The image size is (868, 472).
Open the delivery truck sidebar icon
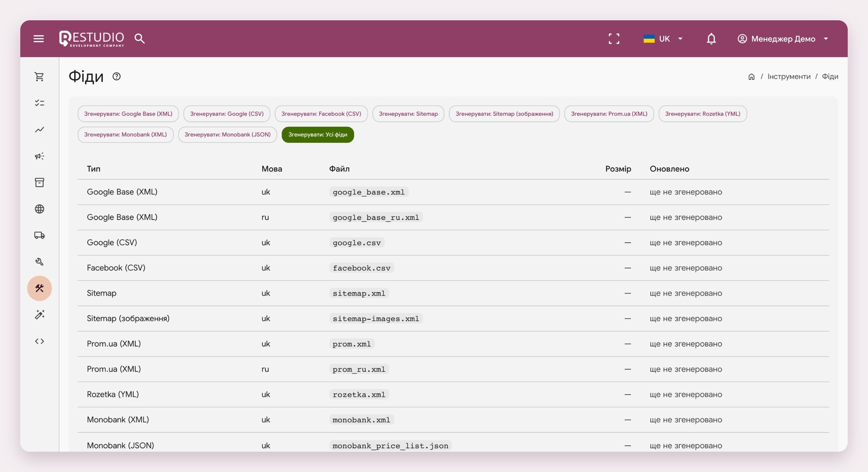[40, 235]
